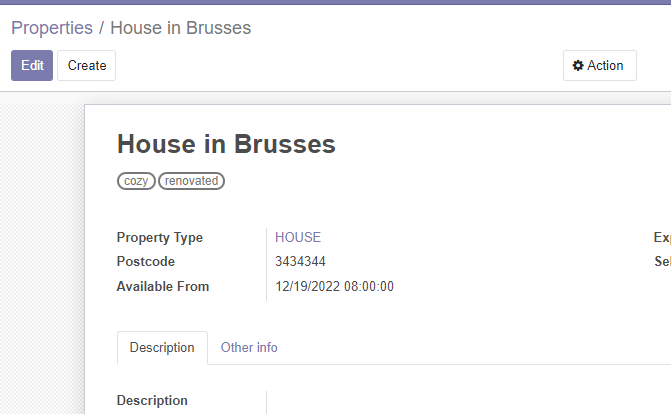Click the House in Brusses breadcrumb text
Viewport: 671px width, 414px height.
click(x=181, y=28)
